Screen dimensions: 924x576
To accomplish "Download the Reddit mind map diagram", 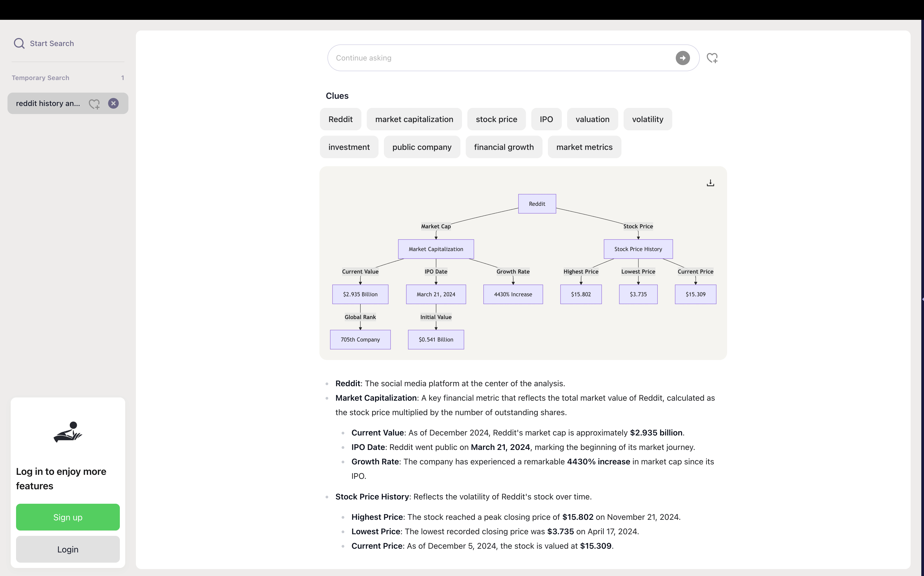I will [711, 183].
